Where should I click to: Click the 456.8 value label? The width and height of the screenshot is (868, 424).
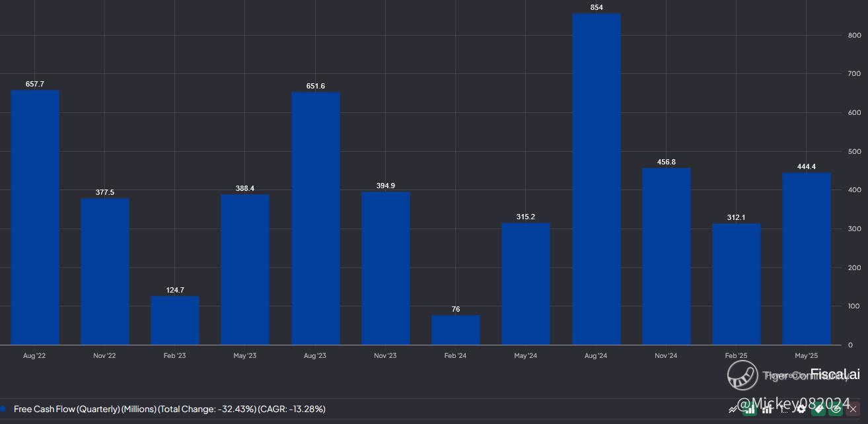[x=667, y=162]
